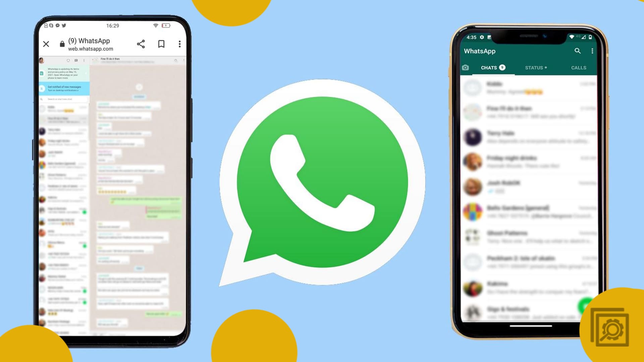Switch to the STATUS tab

[x=535, y=68]
